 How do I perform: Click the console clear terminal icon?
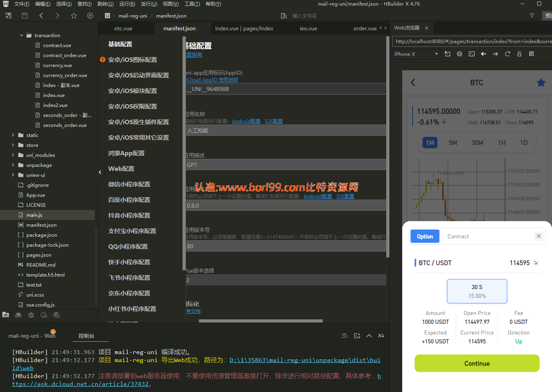pos(357,336)
